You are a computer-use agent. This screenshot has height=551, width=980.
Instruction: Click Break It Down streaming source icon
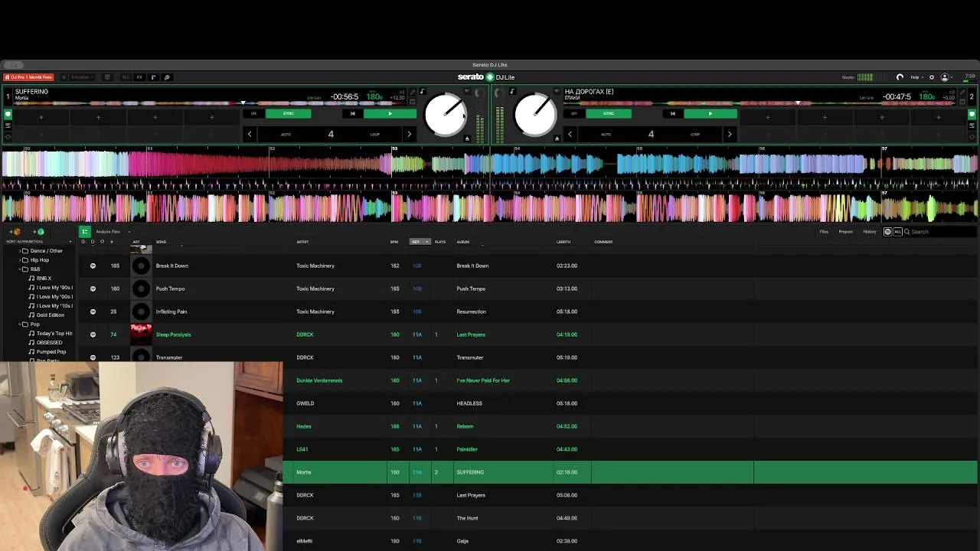[93, 266]
